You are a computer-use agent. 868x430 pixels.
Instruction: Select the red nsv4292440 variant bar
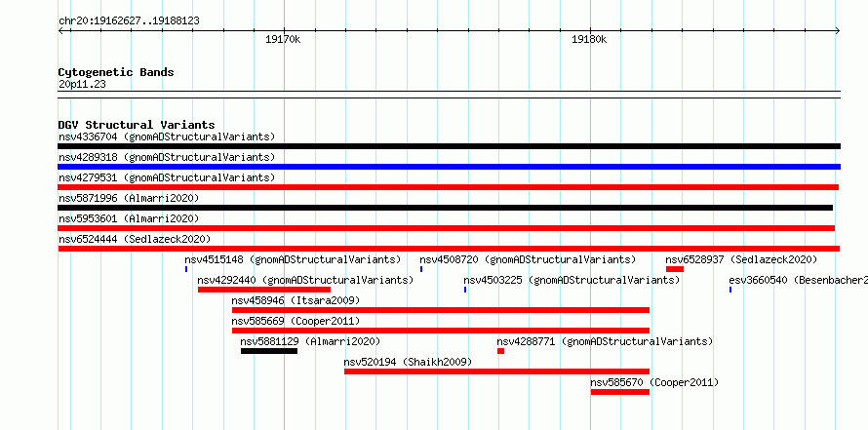tap(264, 290)
